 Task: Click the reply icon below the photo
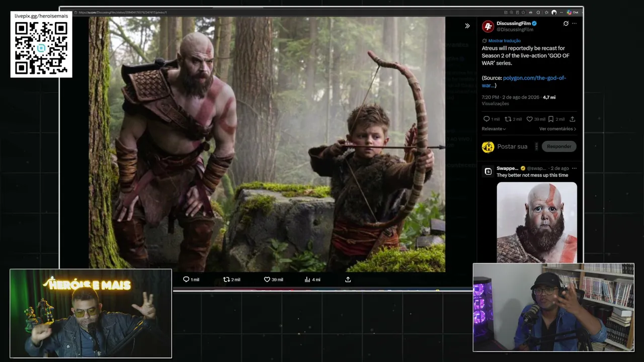pyautogui.click(x=186, y=280)
